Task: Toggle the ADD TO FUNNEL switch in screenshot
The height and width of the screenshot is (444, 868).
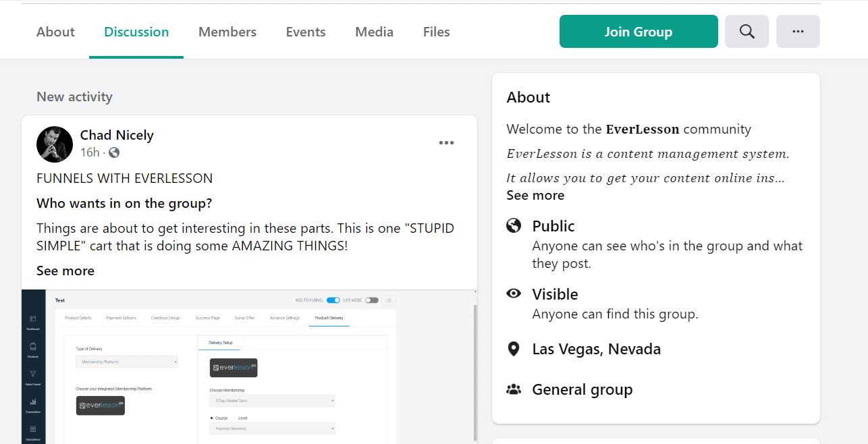Action: coord(333,300)
